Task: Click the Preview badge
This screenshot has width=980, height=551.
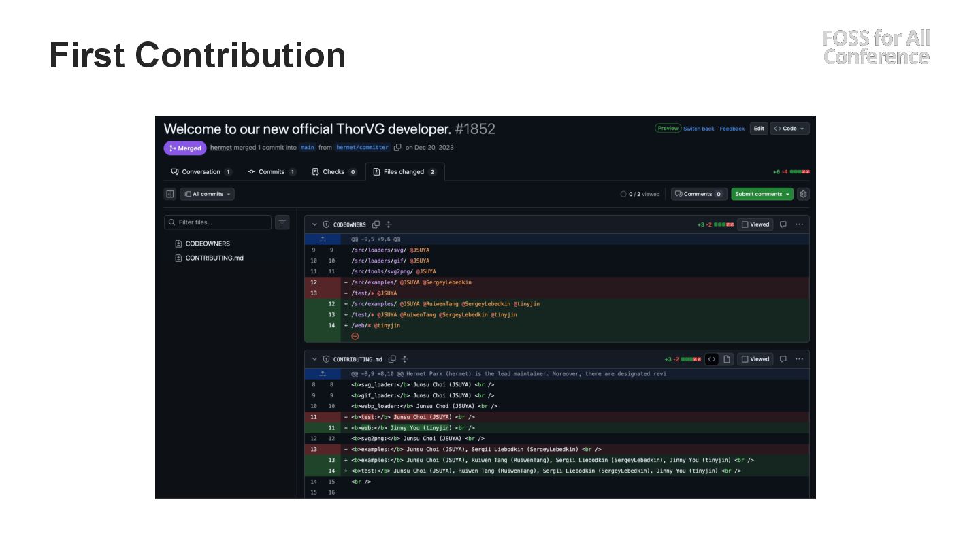Action: click(x=668, y=129)
